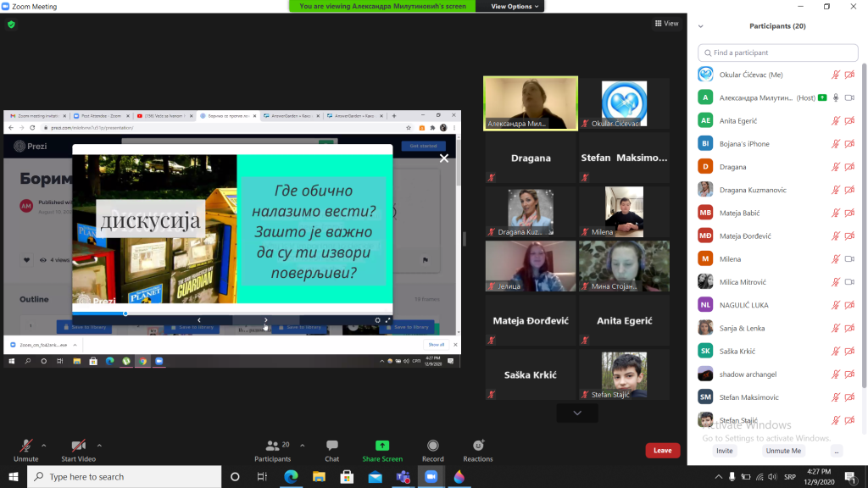The height and width of the screenshot is (488, 868).
Task: Open File Explorer from the taskbar
Action: point(318,477)
